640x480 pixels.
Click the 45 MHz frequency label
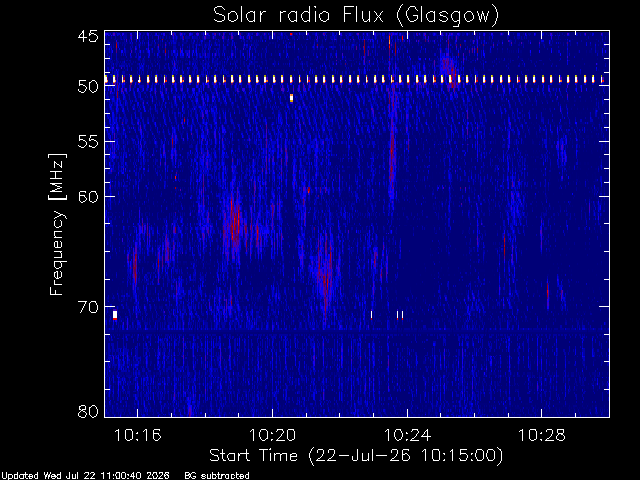click(x=88, y=37)
